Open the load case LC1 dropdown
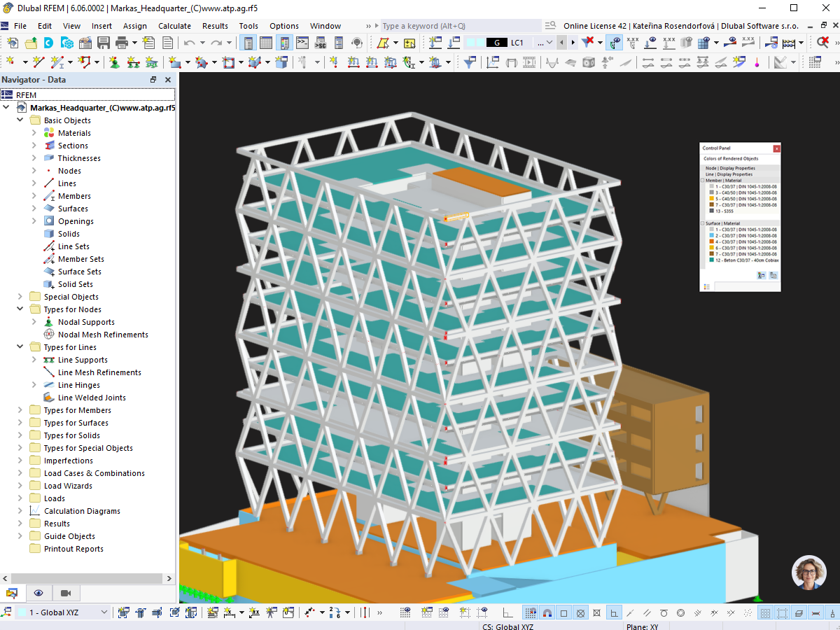The width and height of the screenshot is (840, 630). point(549,43)
